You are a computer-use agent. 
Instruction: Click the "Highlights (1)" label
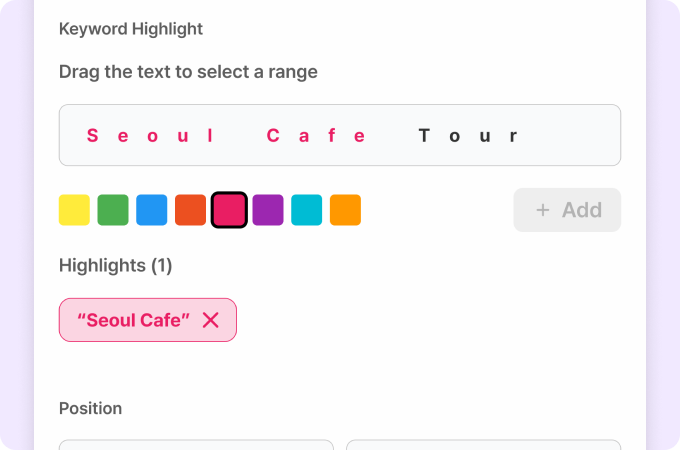(x=116, y=266)
